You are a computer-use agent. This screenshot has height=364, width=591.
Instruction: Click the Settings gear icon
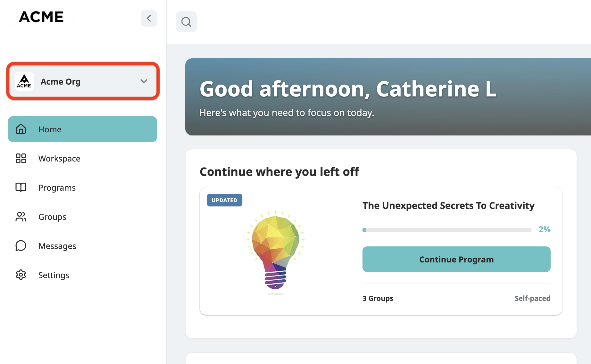21,275
